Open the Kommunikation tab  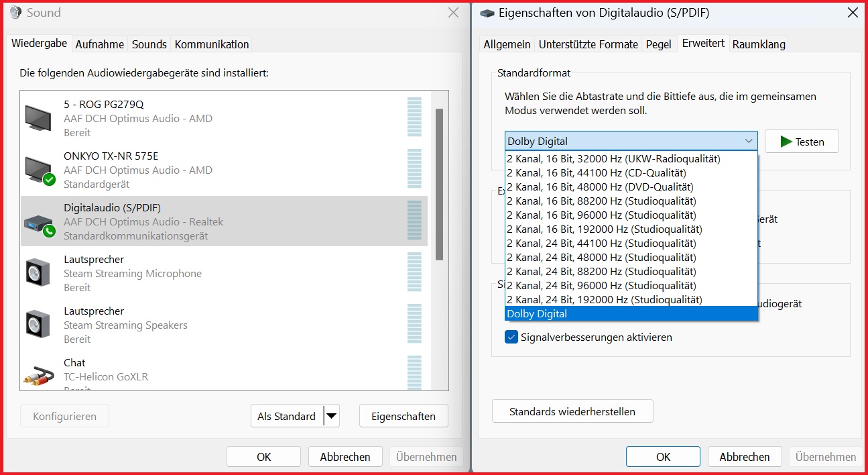pos(212,44)
